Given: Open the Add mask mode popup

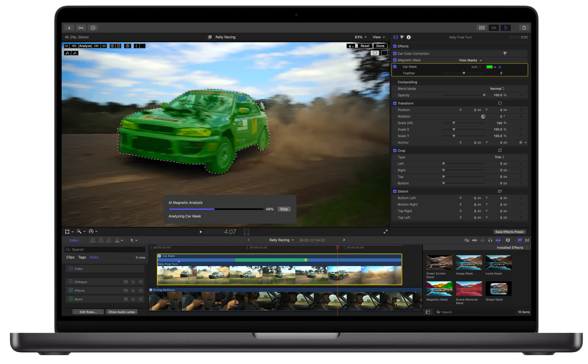Looking at the screenshot, I should click(476, 67).
